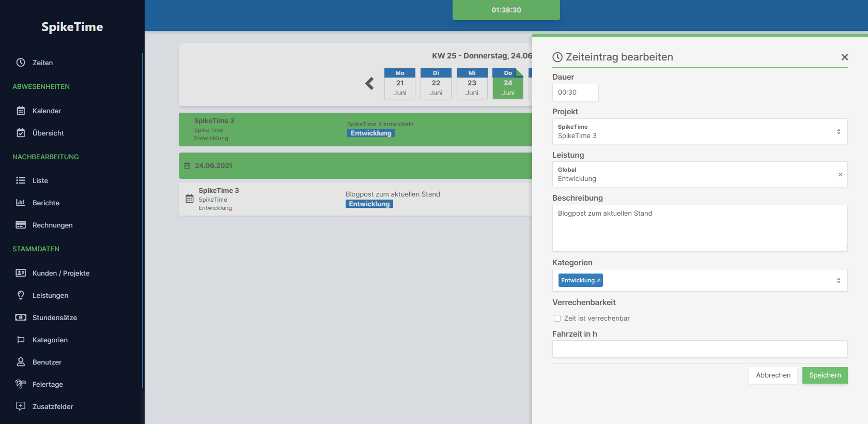Click the SpikeTime logo link
This screenshot has height=424, width=868.
coord(72,27)
